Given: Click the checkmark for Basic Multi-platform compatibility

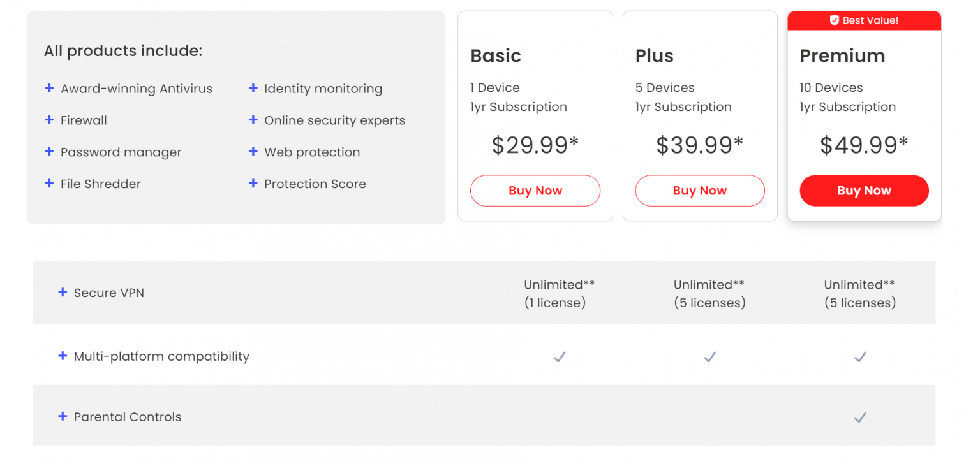Looking at the screenshot, I should point(560,357).
